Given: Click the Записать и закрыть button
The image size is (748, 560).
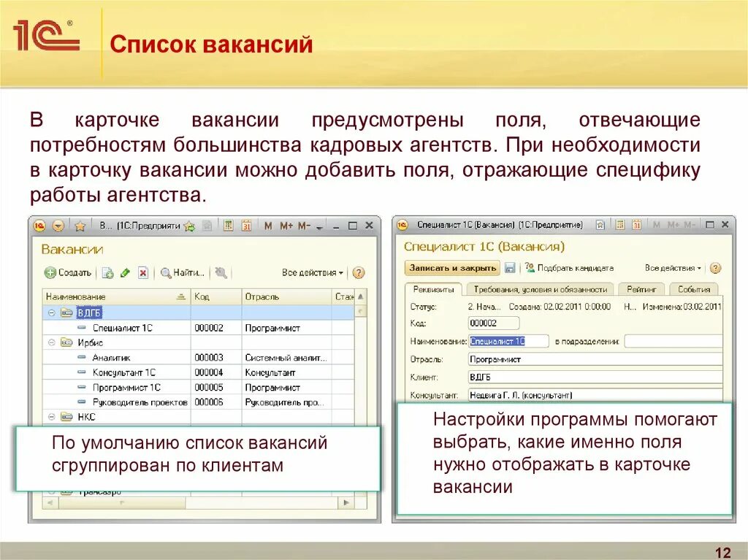Looking at the screenshot, I should 451,268.
